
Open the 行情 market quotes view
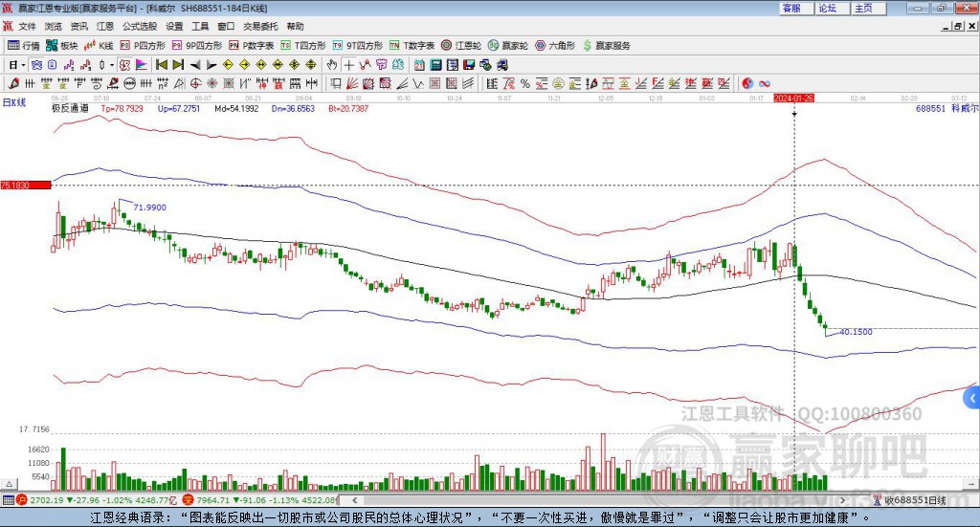[23, 46]
